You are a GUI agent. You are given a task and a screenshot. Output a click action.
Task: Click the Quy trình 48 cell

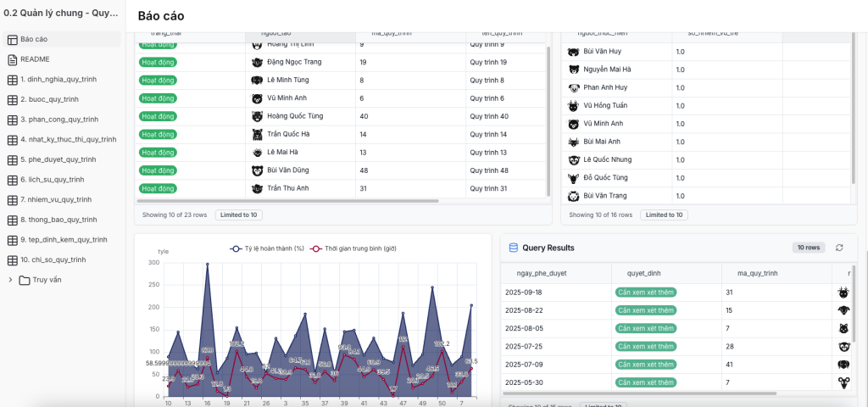[489, 170]
